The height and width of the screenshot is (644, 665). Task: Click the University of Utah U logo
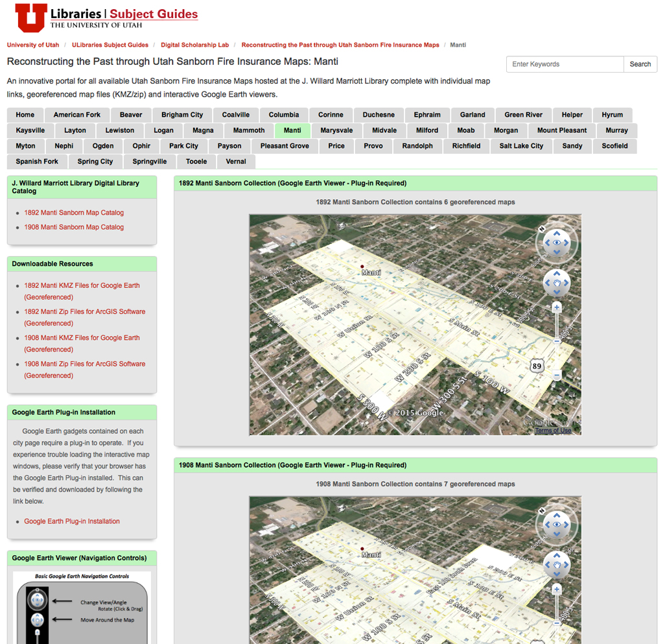31,18
